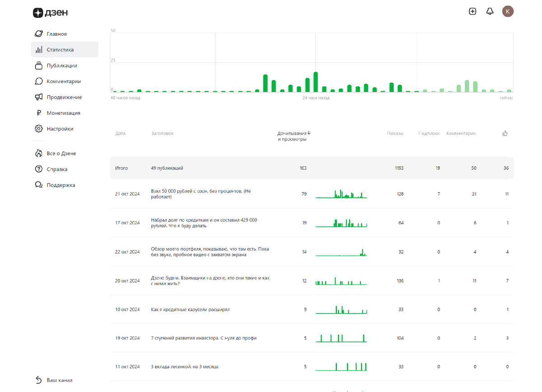This screenshot has height=392, width=542.
Task: Click date "17 окт 2024"
Action: click(x=127, y=223)
